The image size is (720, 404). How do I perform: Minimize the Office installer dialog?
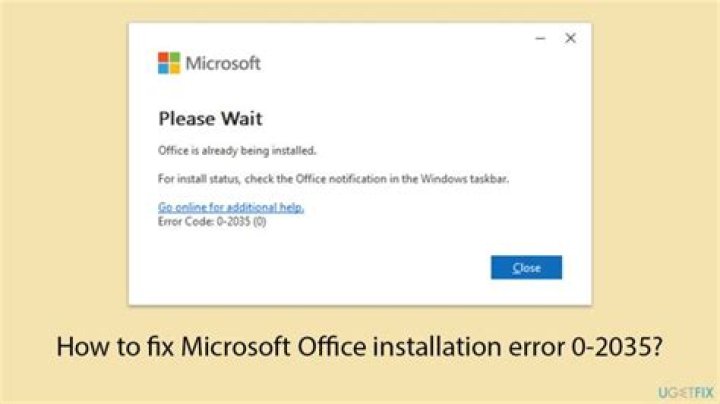click(540, 38)
